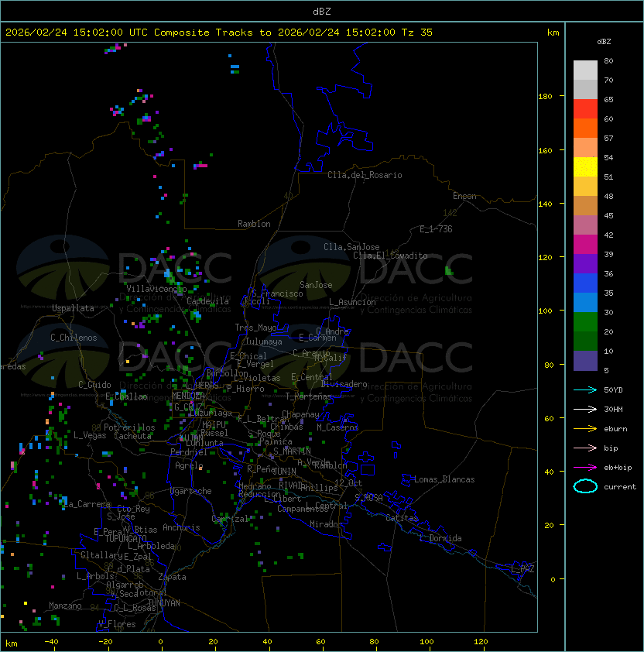This screenshot has width=644, height=652.
Task: Pick the purple 36-39 dBZ legend color
Action: (585, 264)
